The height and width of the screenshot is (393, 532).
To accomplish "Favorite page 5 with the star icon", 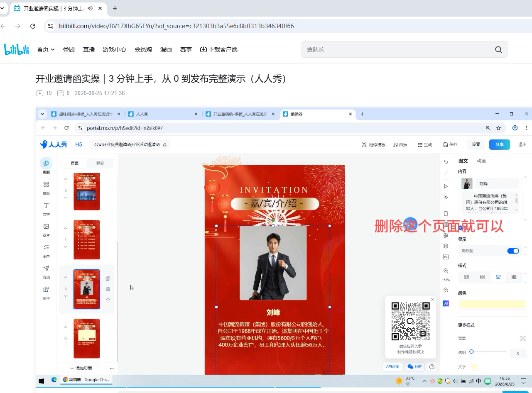I will [x=108, y=299].
